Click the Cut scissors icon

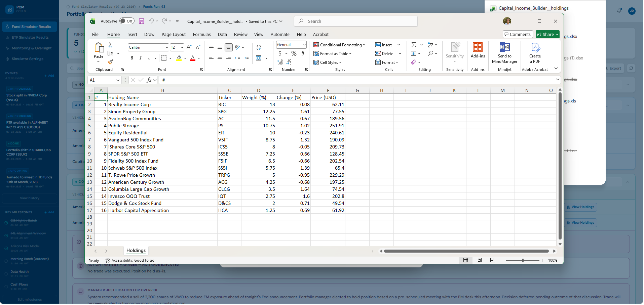[110, 45]
